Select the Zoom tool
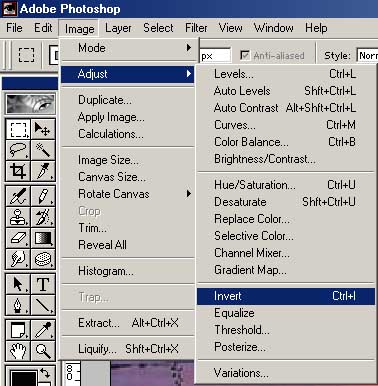378x386 pixels. (x=43, y=351)
